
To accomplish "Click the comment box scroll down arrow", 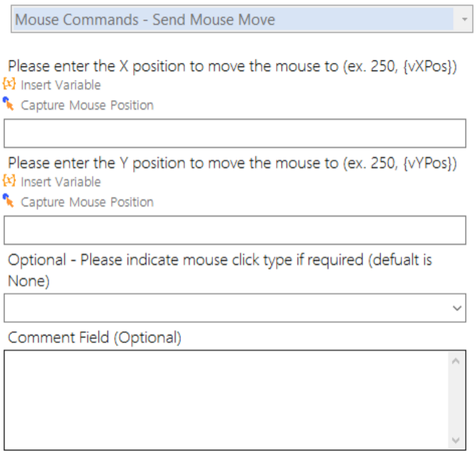I will (456, 440).
